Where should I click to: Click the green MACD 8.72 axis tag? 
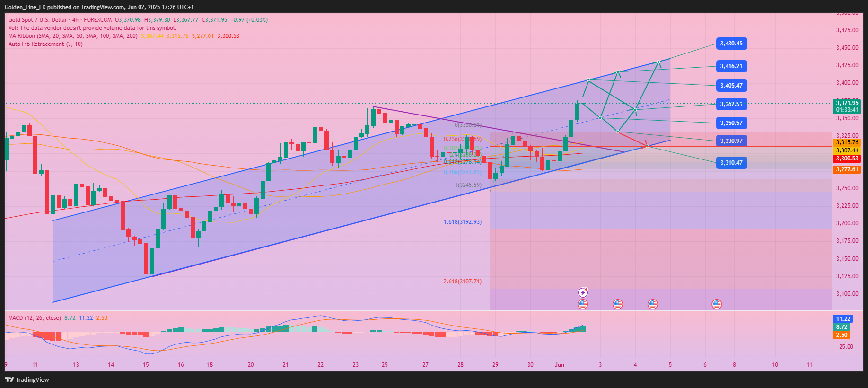pyautogui.click(x=842, y=327)
